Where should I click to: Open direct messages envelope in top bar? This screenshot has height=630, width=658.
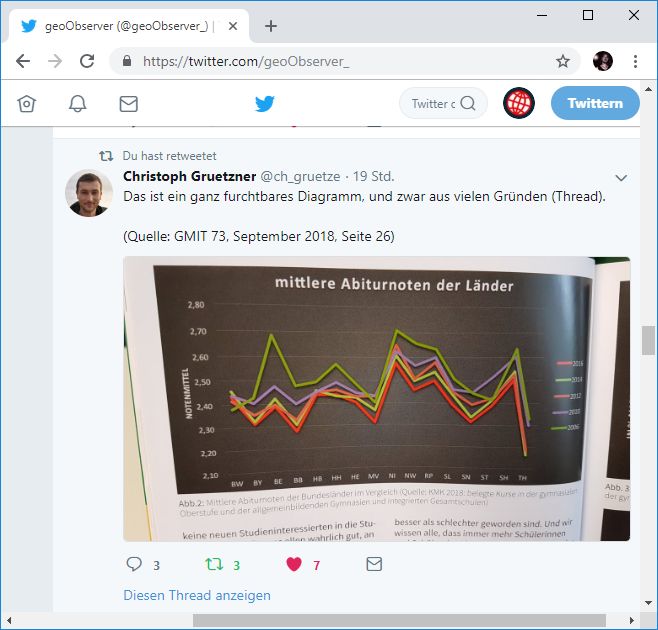[128, 104]
